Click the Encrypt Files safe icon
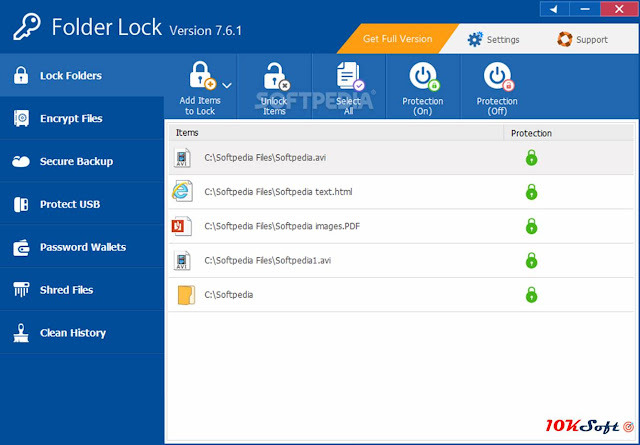640x445 pixels. pyautogui.click(x=21, y=118)
